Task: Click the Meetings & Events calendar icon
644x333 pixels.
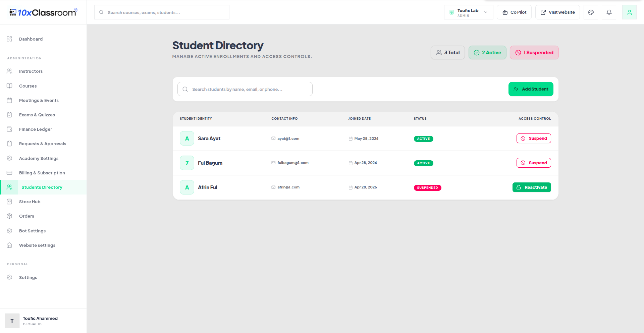Action: [9, 100]
